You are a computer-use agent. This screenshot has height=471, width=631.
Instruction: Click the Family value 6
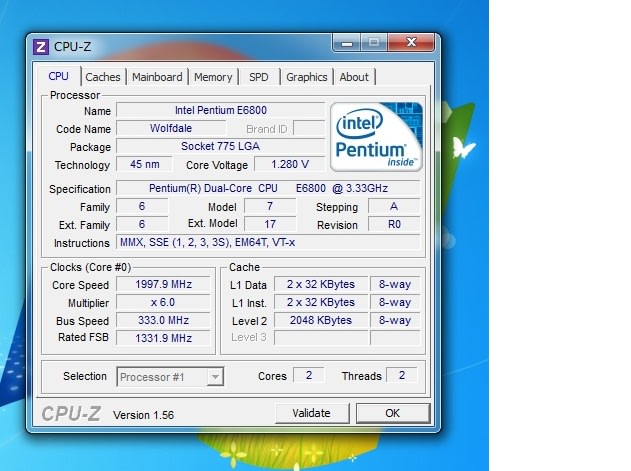click(x=142, y=207)
